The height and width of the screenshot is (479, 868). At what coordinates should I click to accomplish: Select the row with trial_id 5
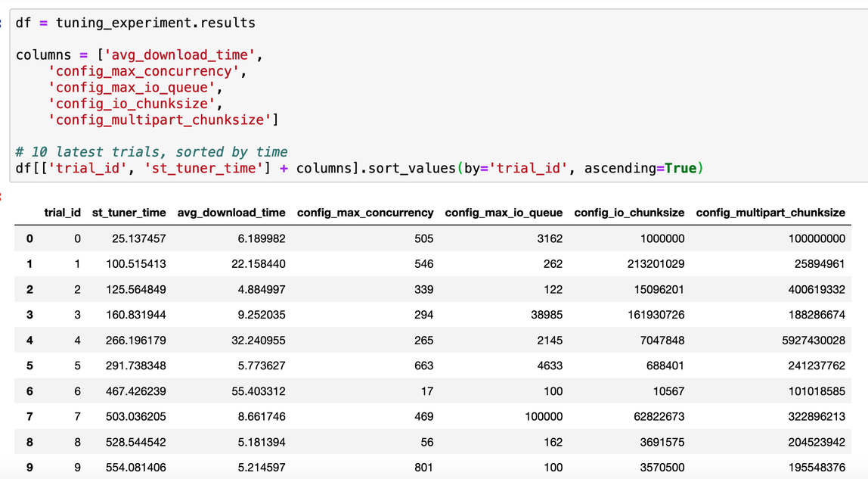[x=29, y=365]
